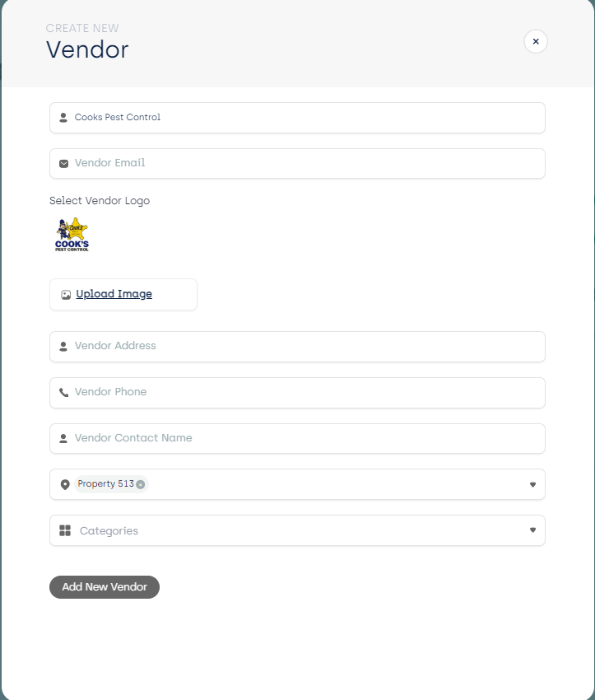Click the person icon in vendor name field
This screenshot has height=700, width=595.
pos(63,118)
